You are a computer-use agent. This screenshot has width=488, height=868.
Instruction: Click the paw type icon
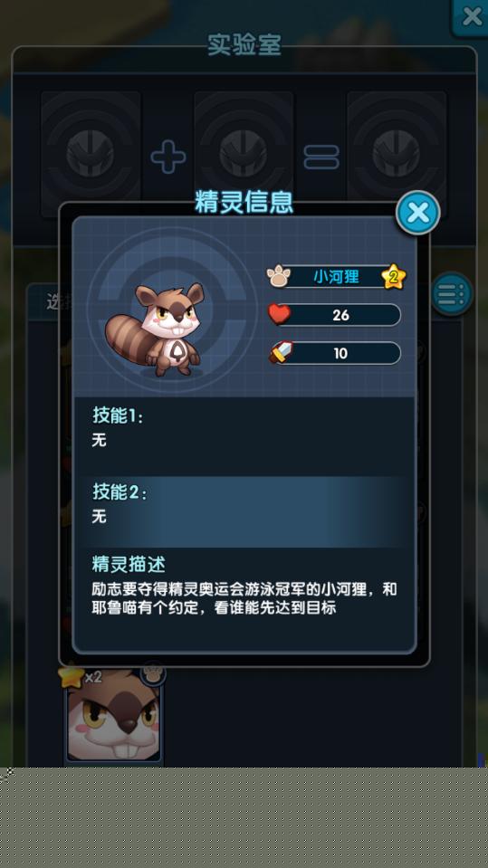coord(278,276)
